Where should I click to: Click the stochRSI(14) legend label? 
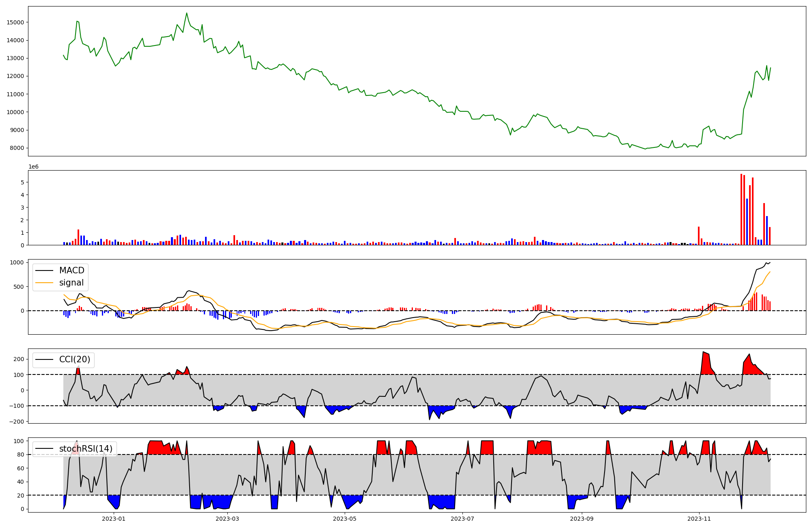coord(86,448)
